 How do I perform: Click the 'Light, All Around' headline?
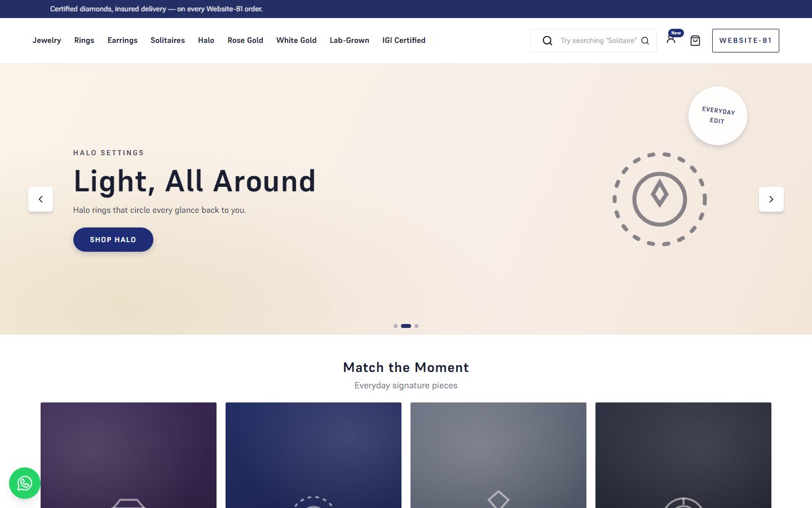coord(195,181)
